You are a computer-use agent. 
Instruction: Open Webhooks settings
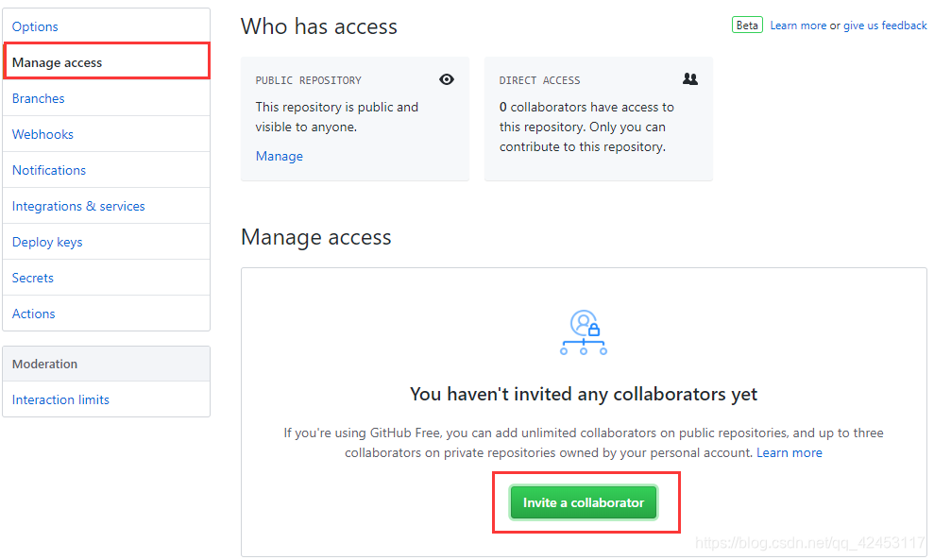point(42,134)
